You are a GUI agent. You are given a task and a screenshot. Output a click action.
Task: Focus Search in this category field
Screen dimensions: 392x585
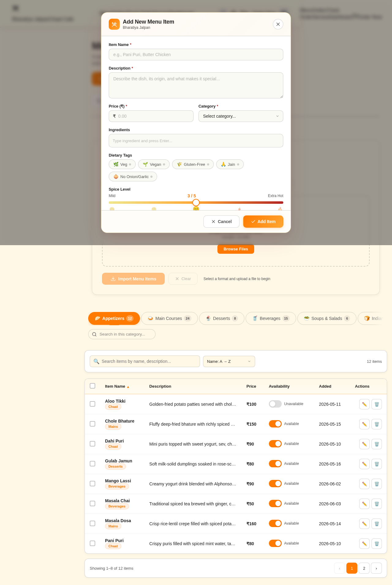[x=122, y=334]
